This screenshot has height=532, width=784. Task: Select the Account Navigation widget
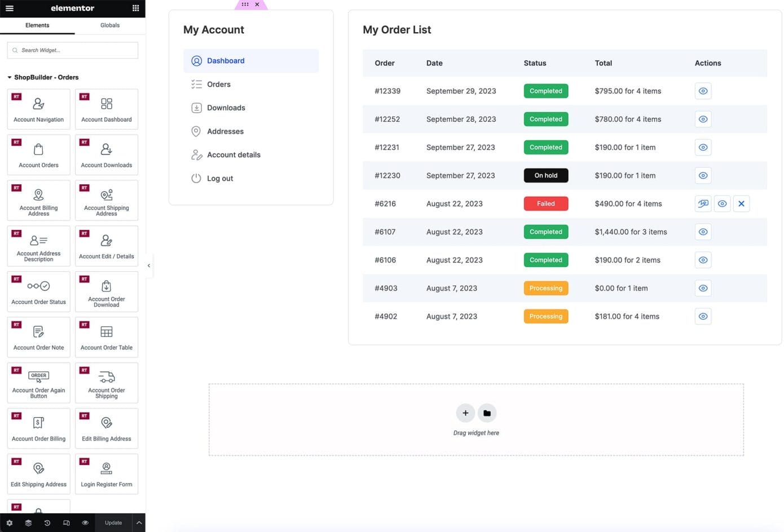[x=38, y=109]
